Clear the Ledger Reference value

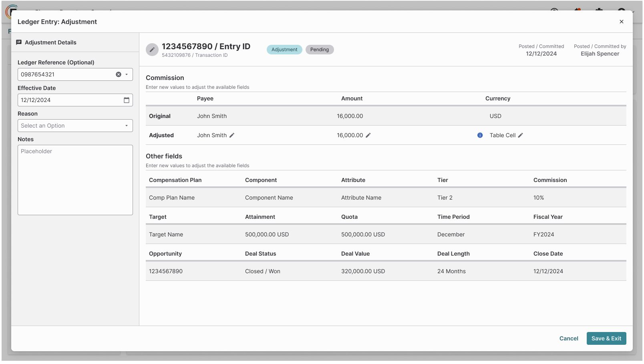pos(119,74)
